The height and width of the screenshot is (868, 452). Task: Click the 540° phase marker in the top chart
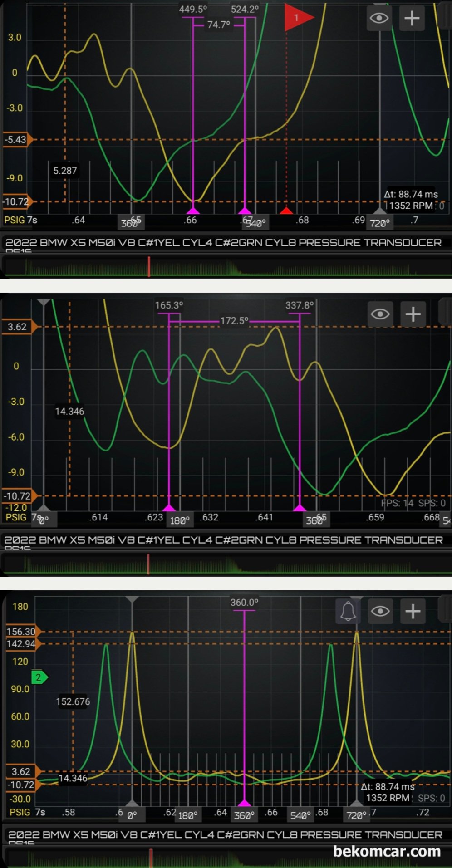point(255,223)
